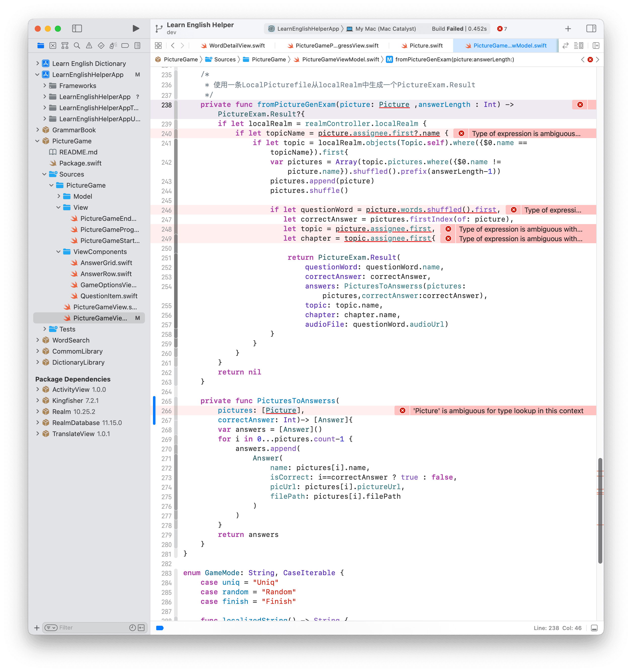Open the Find navigator magnifier icon

point(77,46)
